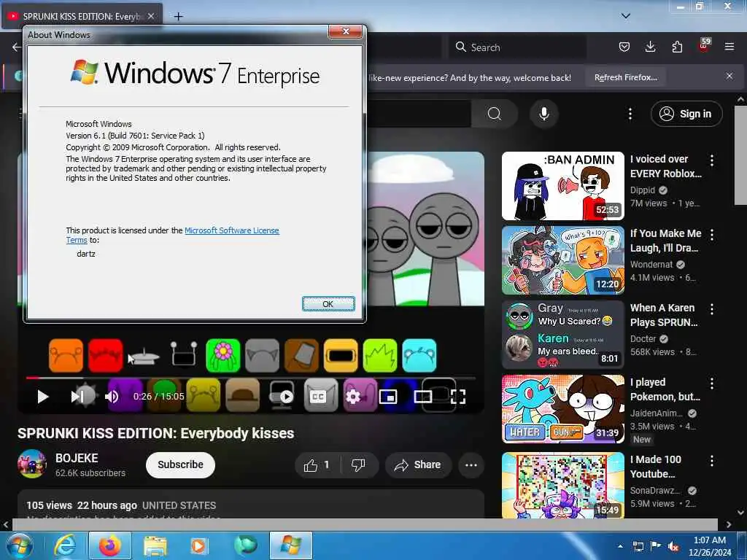Open options menu for 'I played Pokemon' video
Viewport: 747px width, 560px height.
712,384
